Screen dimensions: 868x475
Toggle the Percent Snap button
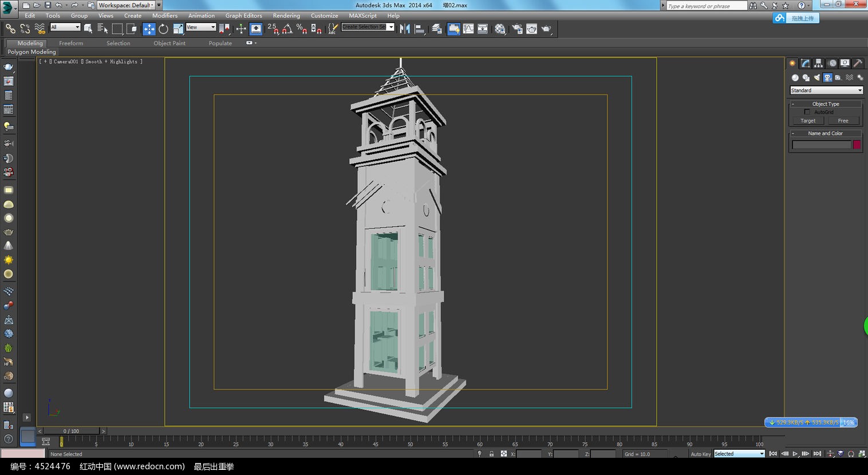(x=302, y=29)
